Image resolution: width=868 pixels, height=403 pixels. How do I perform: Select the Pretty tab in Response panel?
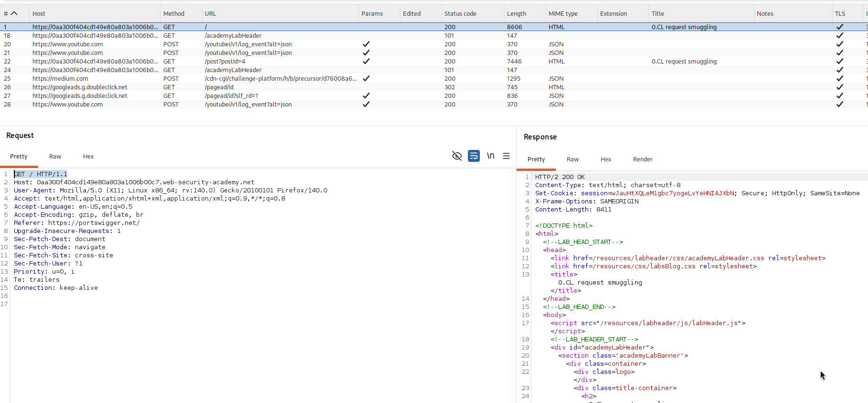click(536, 159)
